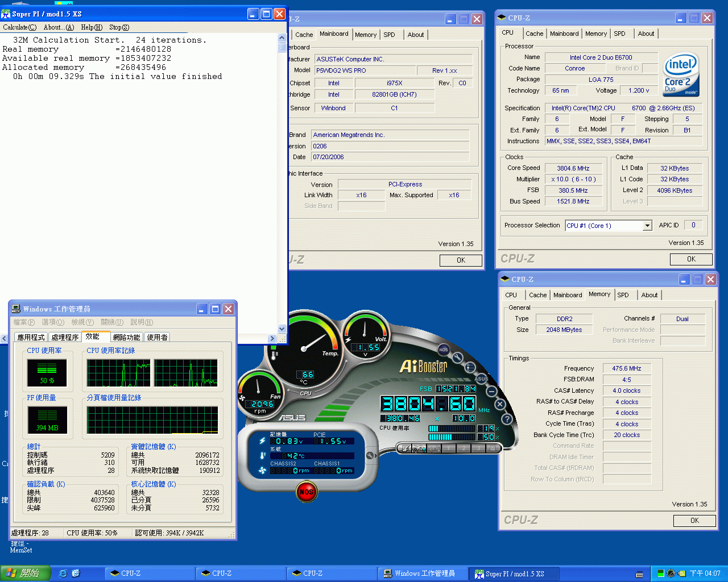
Task: Switch to Task Manager taskbar button
Action: [424, 573]
